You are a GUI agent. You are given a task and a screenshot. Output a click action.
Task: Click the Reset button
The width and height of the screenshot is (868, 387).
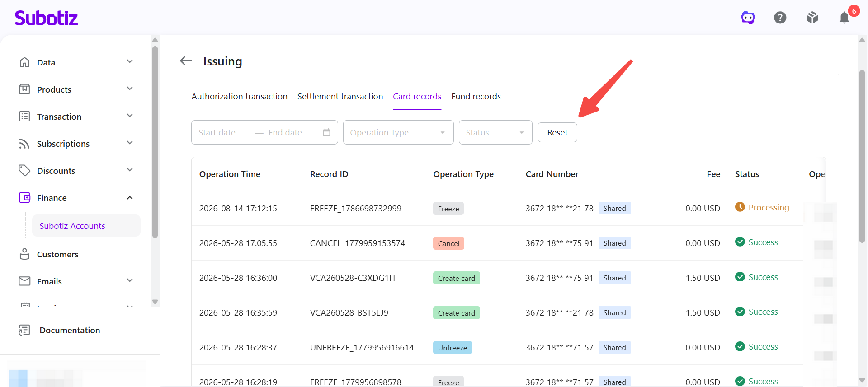557,132
